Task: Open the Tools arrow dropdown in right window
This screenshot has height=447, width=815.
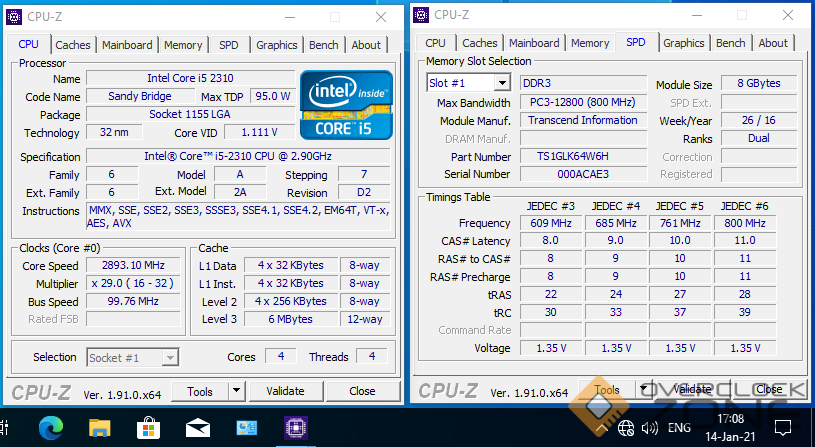Action: point(643,389)
